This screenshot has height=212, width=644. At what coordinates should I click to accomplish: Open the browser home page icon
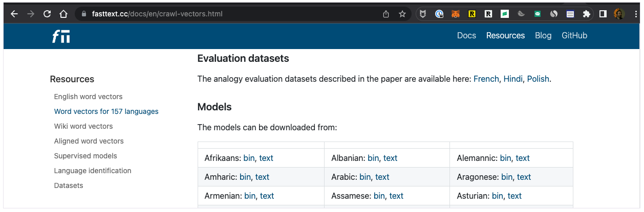click(63, 14)
